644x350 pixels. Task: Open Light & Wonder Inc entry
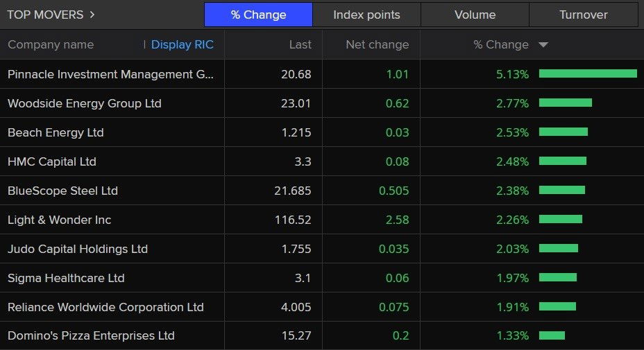[x=59, y=220]
